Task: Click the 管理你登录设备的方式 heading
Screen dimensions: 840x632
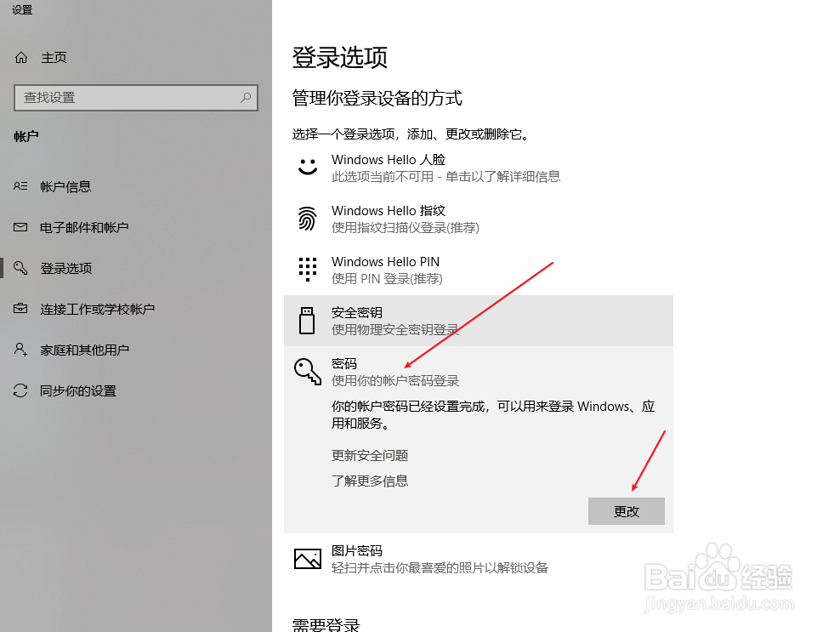Action: click(x=377, y=98)
